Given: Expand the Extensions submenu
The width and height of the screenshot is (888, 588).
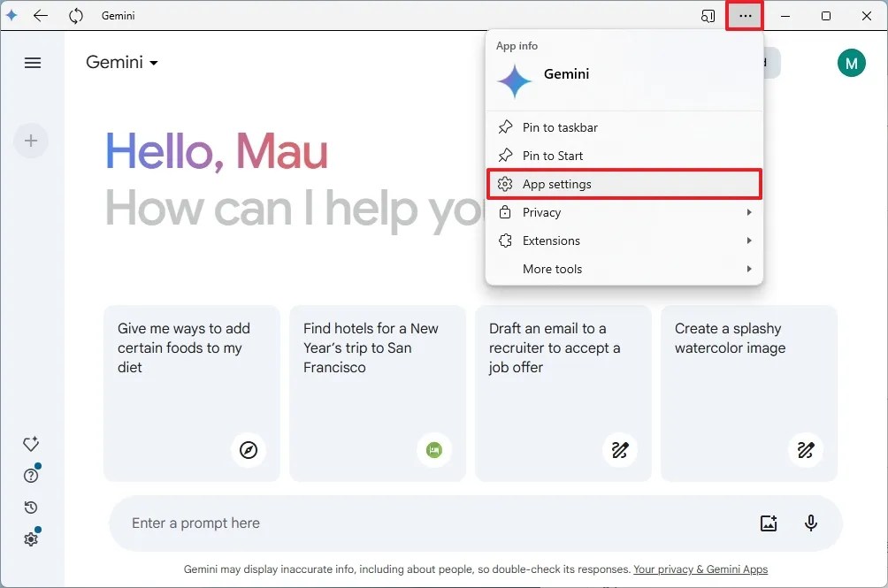Looking at the screenshot, I should pos(624,241).
